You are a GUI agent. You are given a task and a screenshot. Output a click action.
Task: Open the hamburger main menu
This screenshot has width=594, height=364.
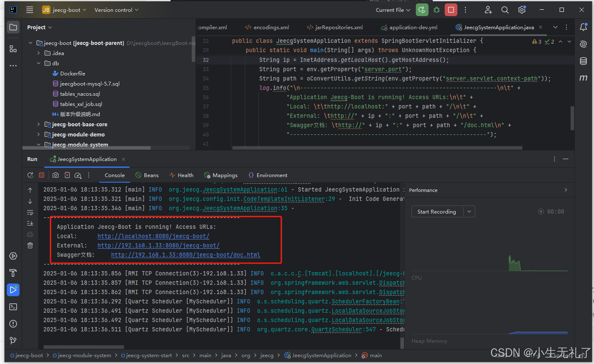[29, 10]
